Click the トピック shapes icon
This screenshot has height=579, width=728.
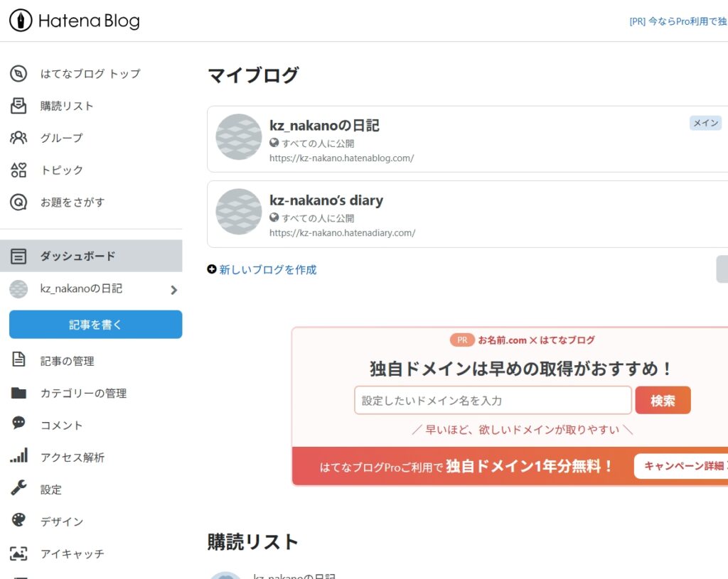[18, 170]
